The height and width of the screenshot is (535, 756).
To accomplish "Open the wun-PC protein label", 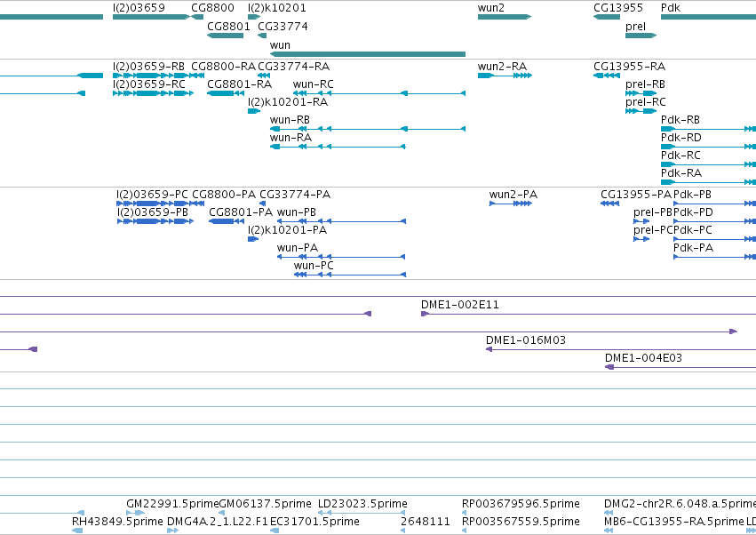I will [314, 266].
